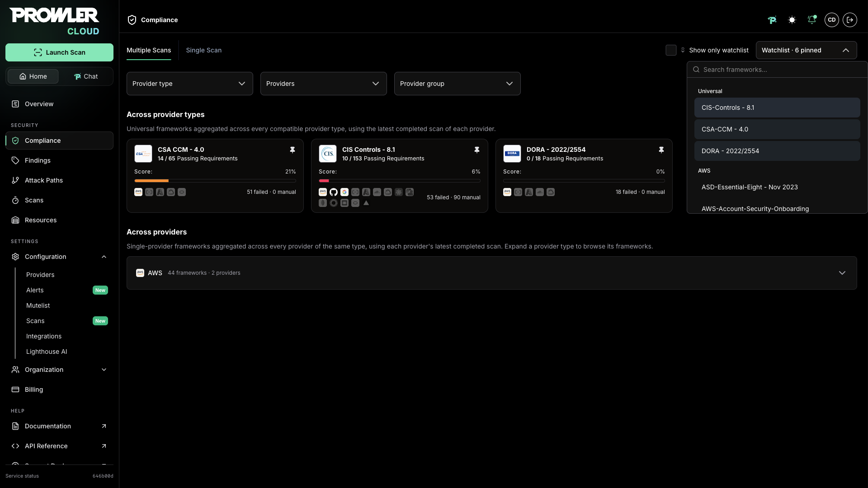Click CSA CCM score progress bar
Screen dimensions: 868x488
point(215,181)
